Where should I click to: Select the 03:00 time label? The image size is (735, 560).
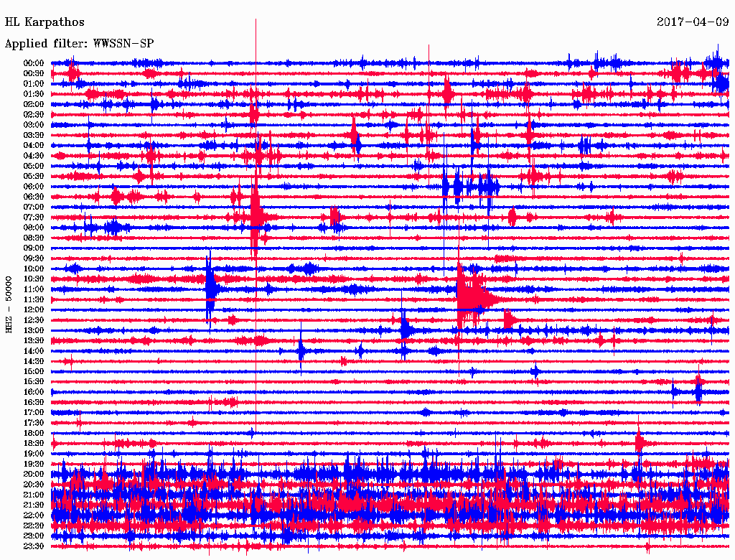[x=34, y=125]
